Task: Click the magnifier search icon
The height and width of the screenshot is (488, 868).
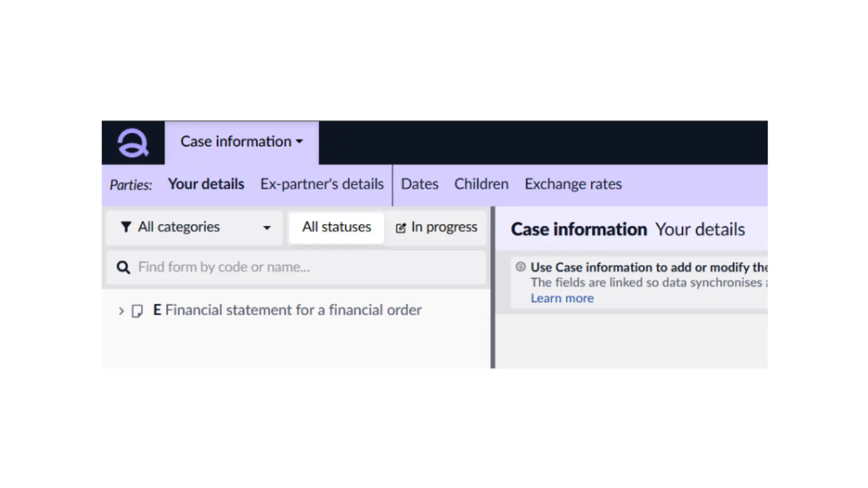Action: 123,267
